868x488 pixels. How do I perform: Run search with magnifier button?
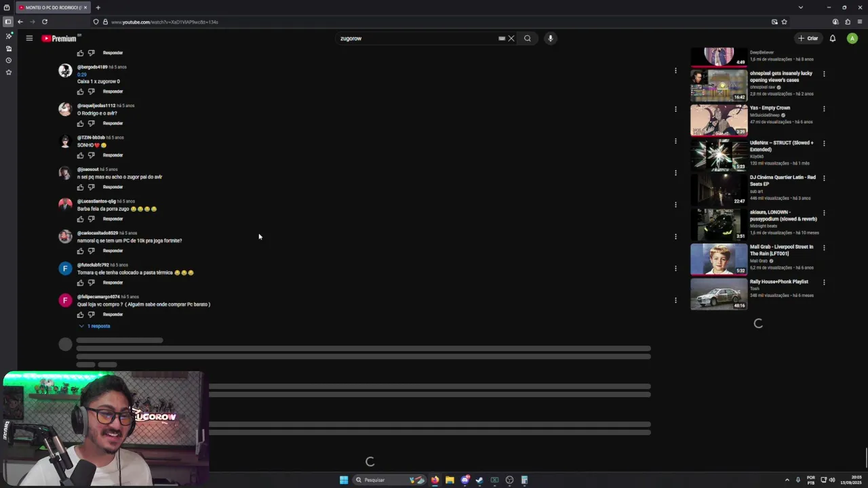(x=528, y=39)
